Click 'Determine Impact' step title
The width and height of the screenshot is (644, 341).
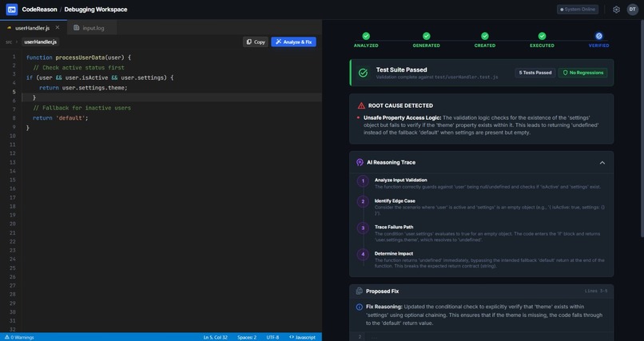click(393, 254)
